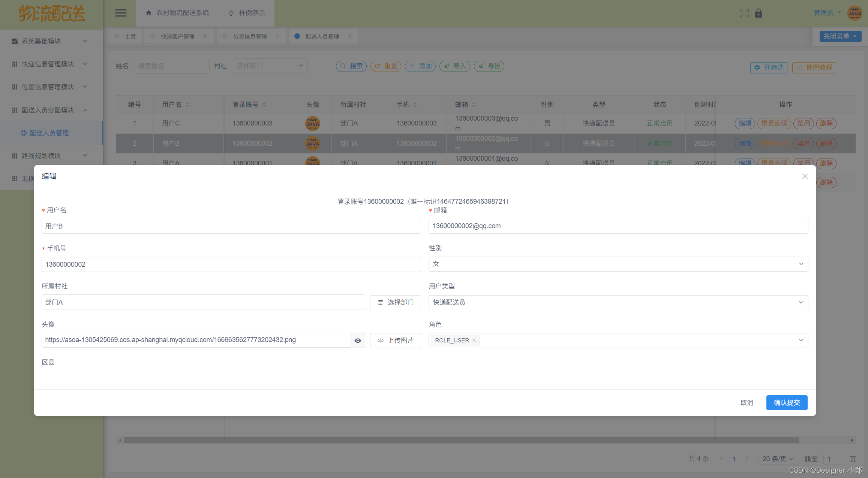This screenshot has width=868, height=478.
Task: Click the 选择部门 button in dialog
Action: pos(396,302)
